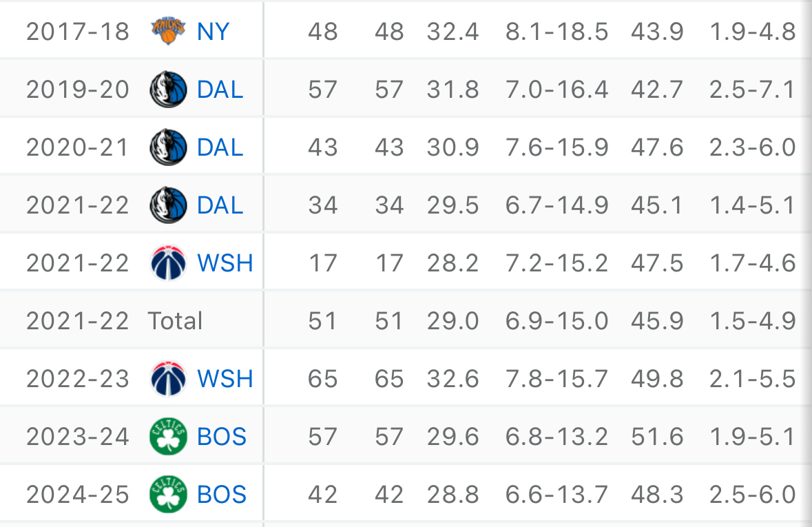Open WSH team link for 2022-23

(x=225, y=379)
